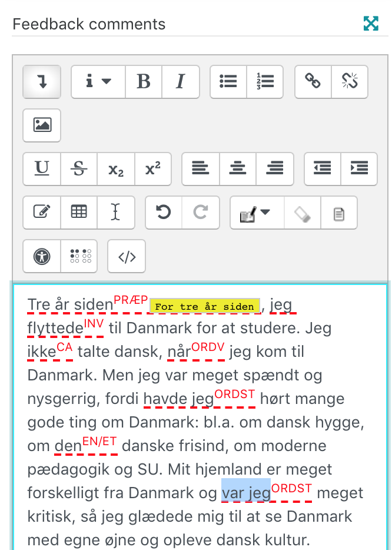The width and height of the screenshot is (392, 550).
Task: Switch to HTML source code view
Action: [127, 256]
